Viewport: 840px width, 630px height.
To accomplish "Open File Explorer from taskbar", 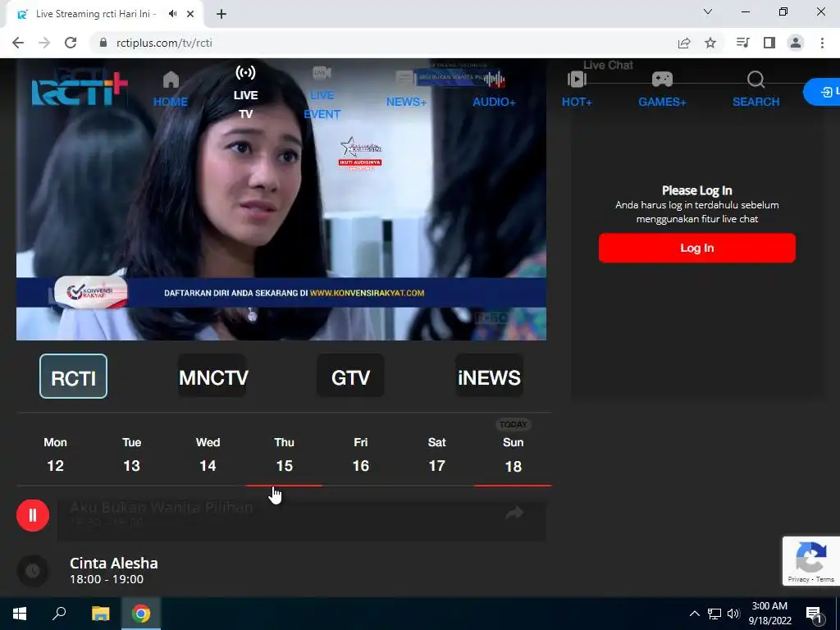I will (x=100, y=614).
